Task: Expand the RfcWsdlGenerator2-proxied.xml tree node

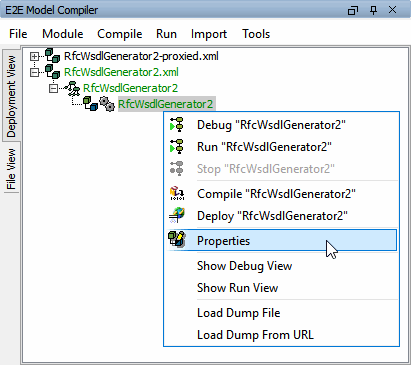Action: (34, 56)
